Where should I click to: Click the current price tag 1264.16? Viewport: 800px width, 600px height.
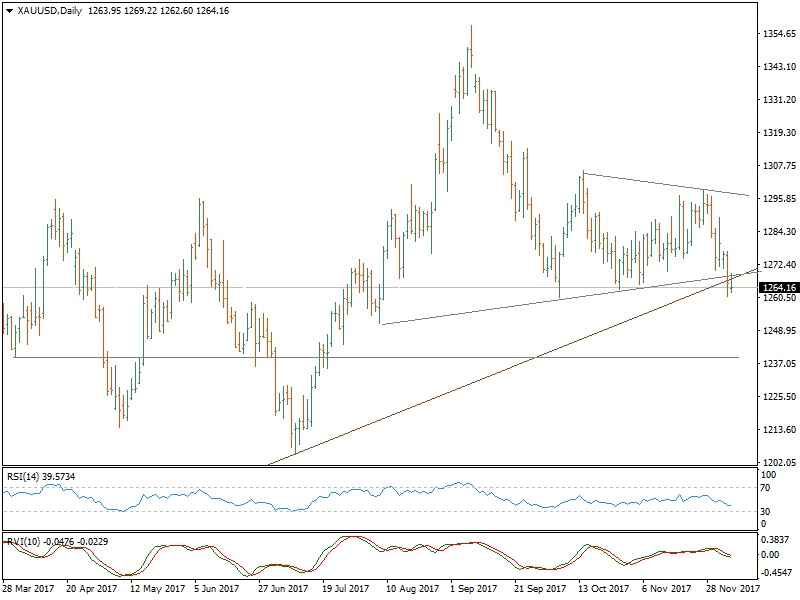click(777, 288)
